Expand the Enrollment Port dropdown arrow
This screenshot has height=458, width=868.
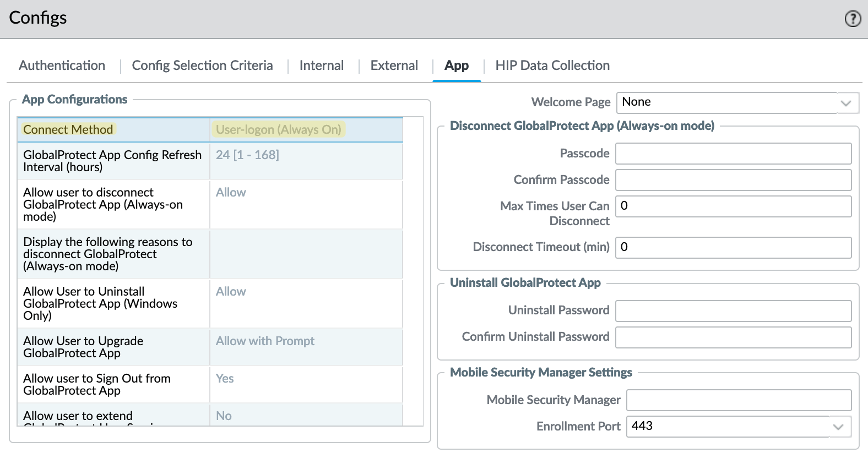click(x=839, y=427)
